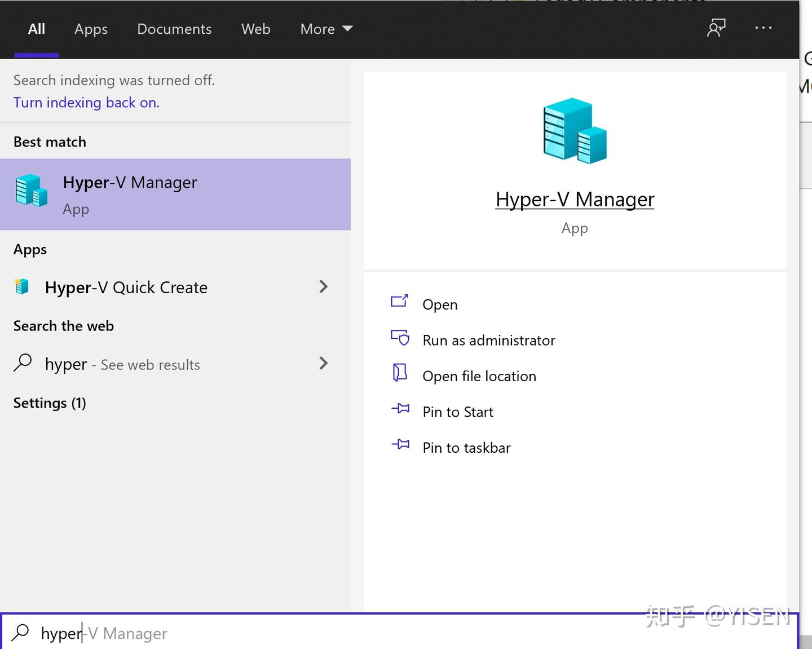Click the Open file location folder icon

coord(400,373)
